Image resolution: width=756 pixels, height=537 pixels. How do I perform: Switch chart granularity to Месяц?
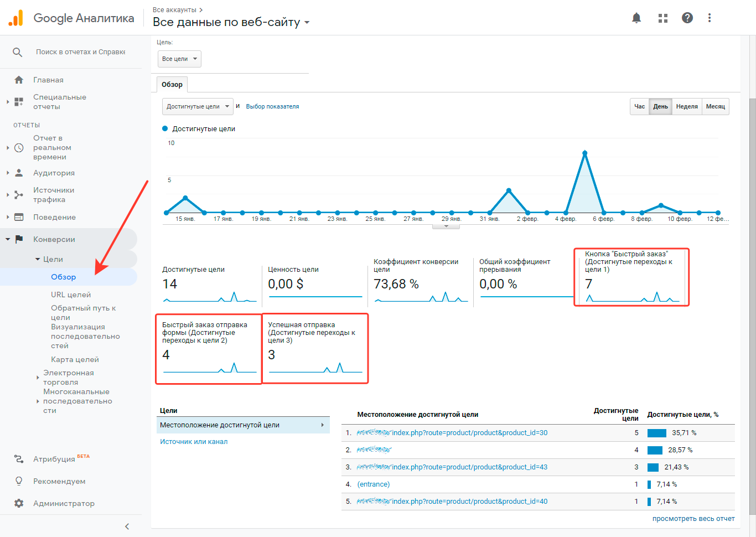point(715,106)
